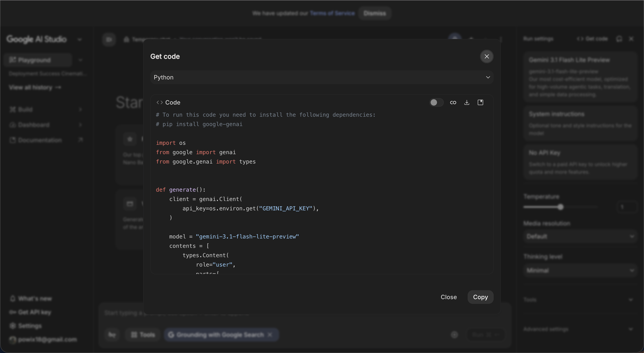Toggle the switch in Code header
Viewport: 644px width, 353px height.
(x=436, y=102)
